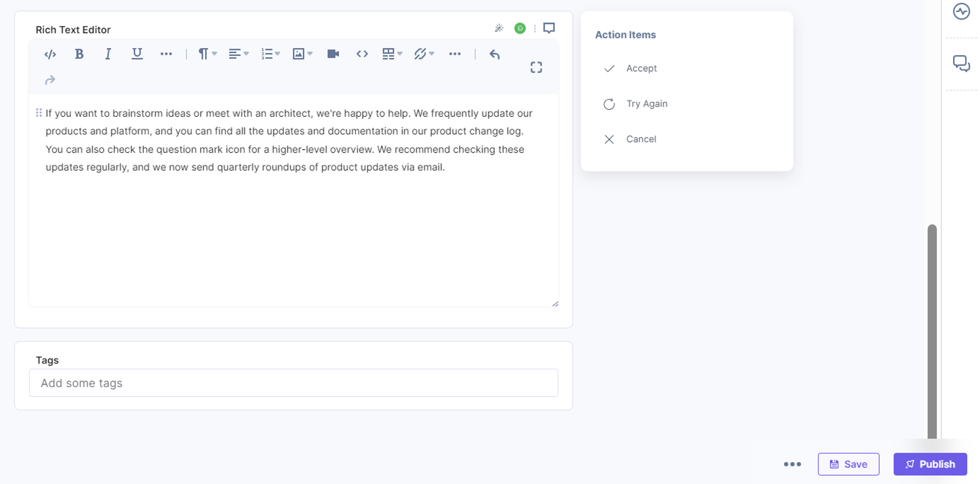Open comment bubble in editor header
Viewport: 980px width, 484px height.
click(x=549, y=28)
